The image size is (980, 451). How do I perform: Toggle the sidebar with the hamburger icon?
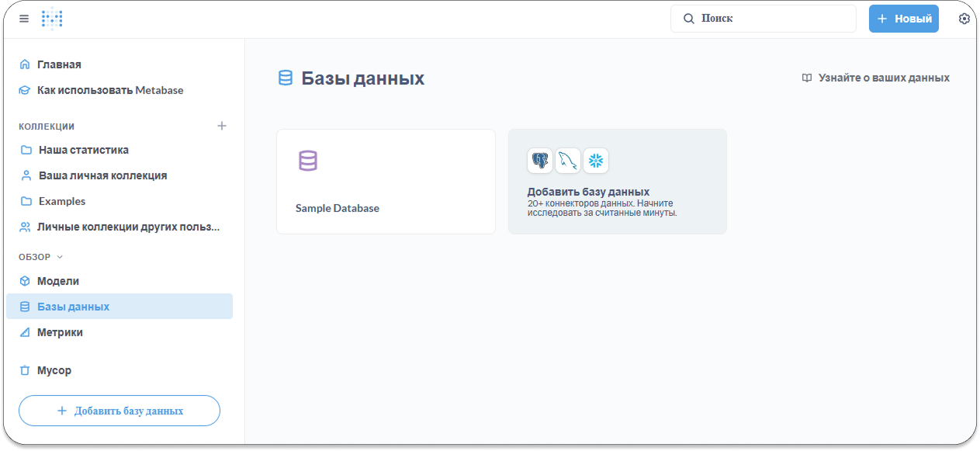(x=24, y=19)
